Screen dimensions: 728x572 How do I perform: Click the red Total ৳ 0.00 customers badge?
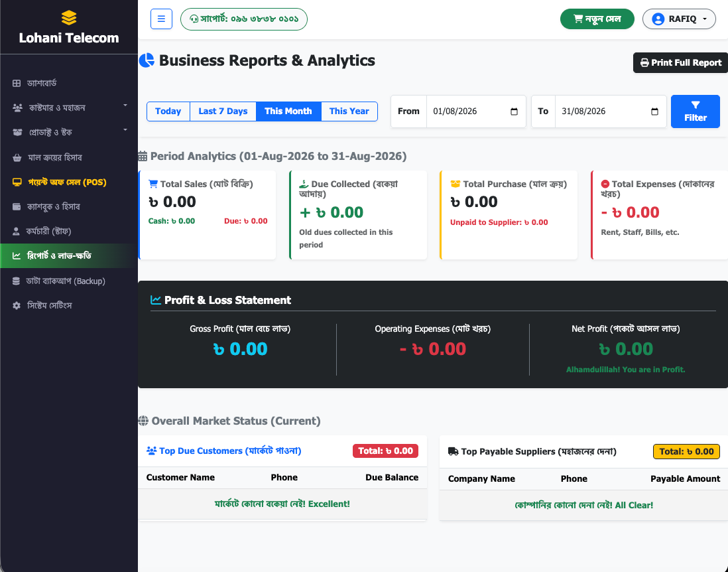[x=385, y=451]
